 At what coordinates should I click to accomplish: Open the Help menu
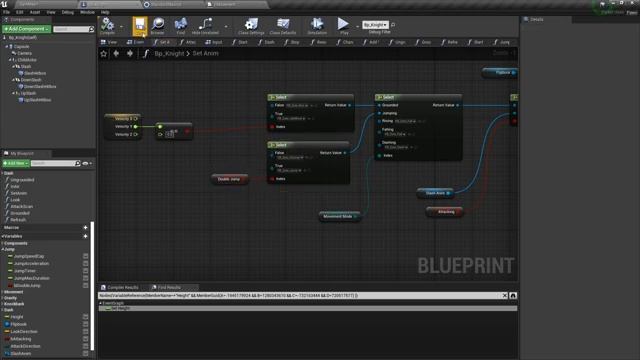tap(105, 12)
